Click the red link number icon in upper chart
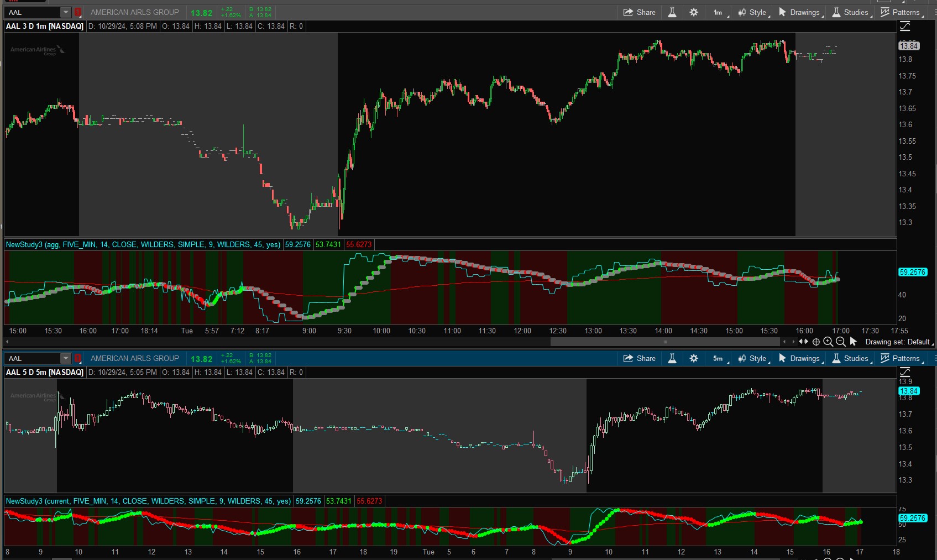 point(78,12)
